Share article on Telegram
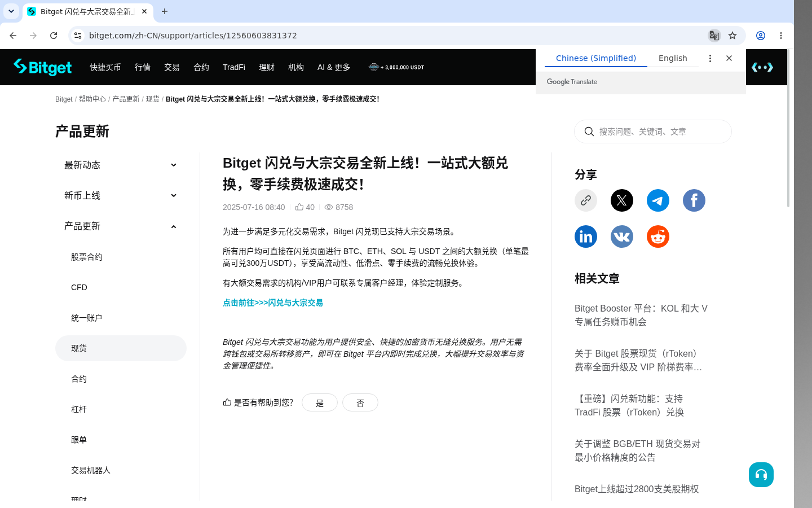812x508 pixels. click(658, 200)
